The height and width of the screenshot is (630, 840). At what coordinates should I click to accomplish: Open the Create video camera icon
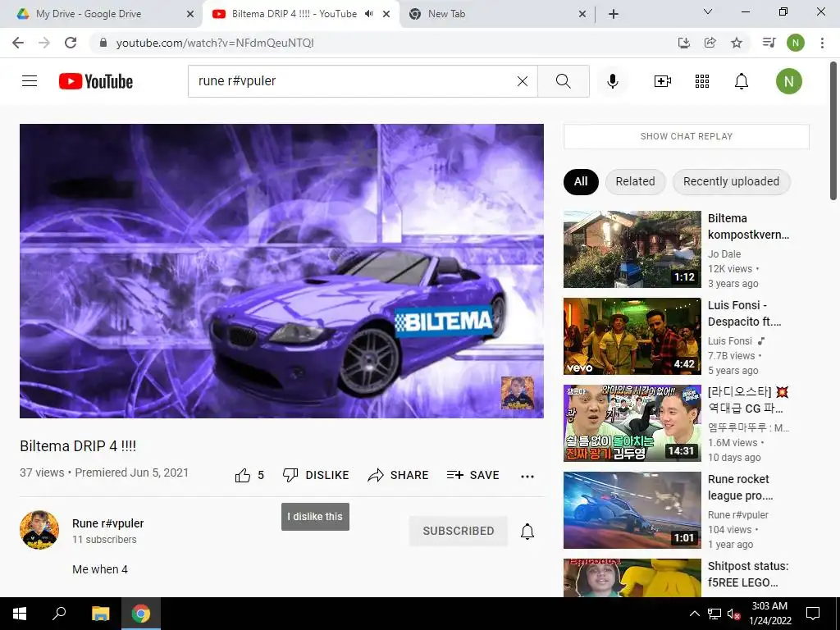click(x=663, y=81)
